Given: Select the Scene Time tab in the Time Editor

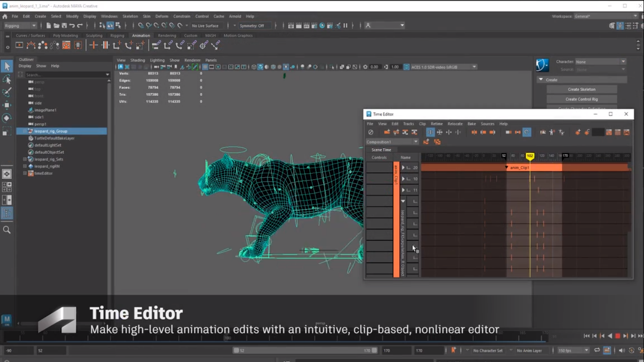Looking at the screenshot, I should (x=381, y=150).
